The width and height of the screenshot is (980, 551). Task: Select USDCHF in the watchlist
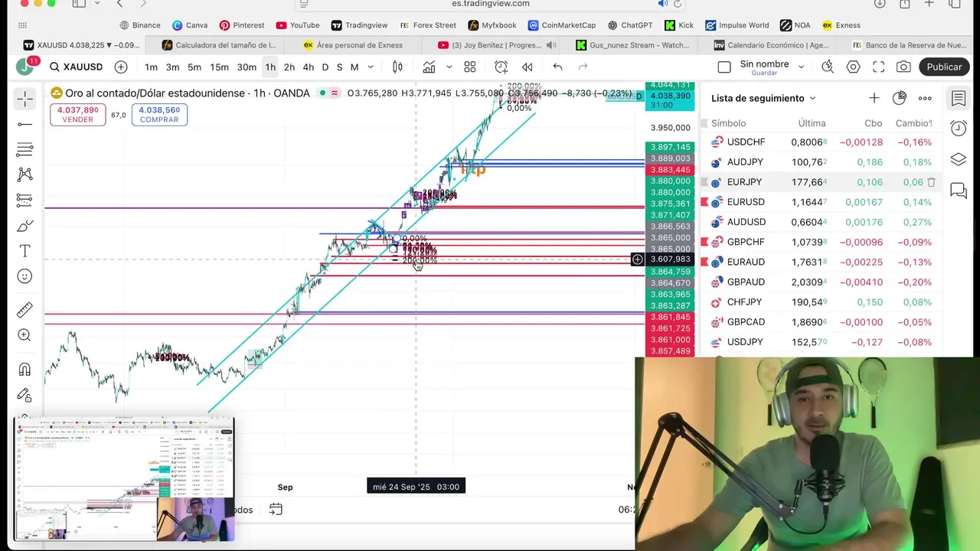[x=821, y=142]
